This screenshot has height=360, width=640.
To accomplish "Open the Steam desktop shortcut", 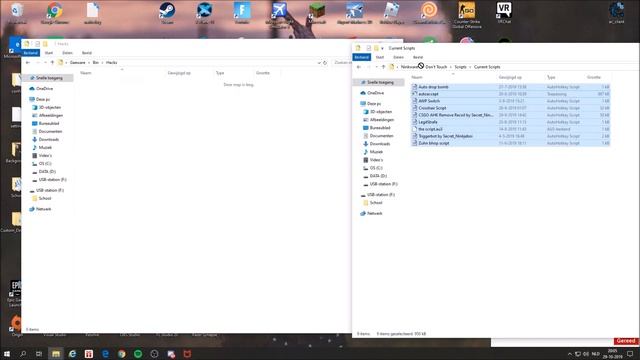I will 167,13.
